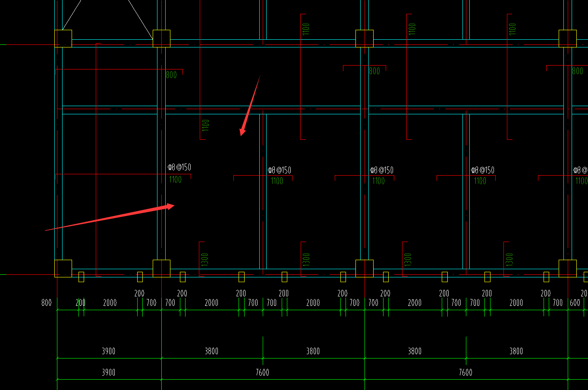Click the vertical 1100 label below the middle beam
This screenshot has height=390, width=588.
pos(205,125)
